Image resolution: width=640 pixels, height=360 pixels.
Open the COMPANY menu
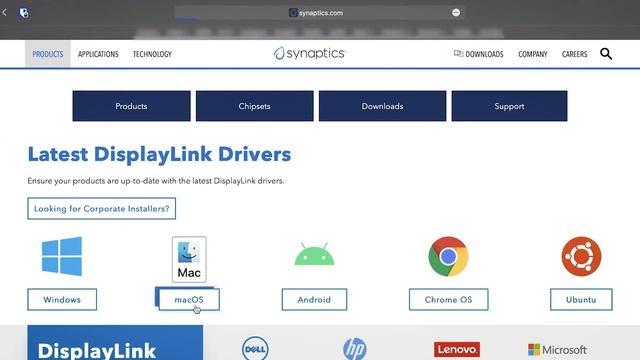[x=533, y=54]
